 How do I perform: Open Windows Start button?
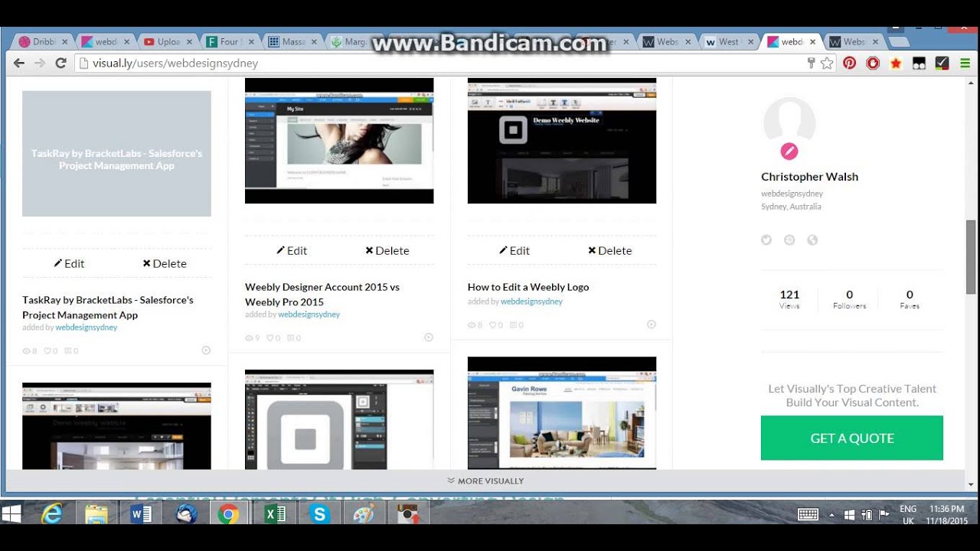point(11,514)
